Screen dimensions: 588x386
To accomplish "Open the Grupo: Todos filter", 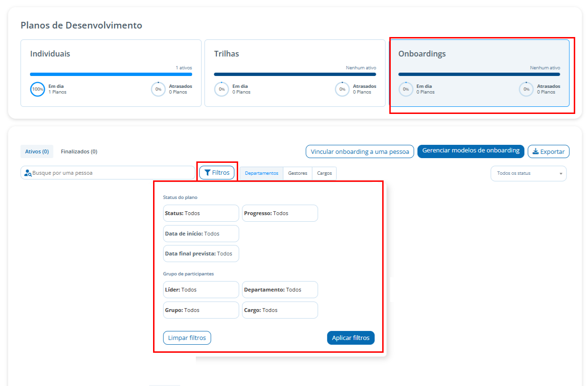I will 201,310.
